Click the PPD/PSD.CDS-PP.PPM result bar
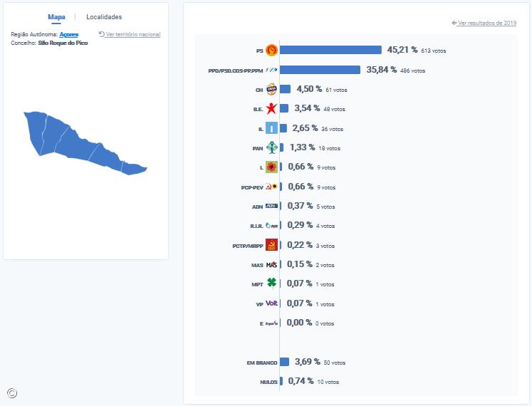The height and width of the screenshot is (406, 532). (x=320, y=70)
